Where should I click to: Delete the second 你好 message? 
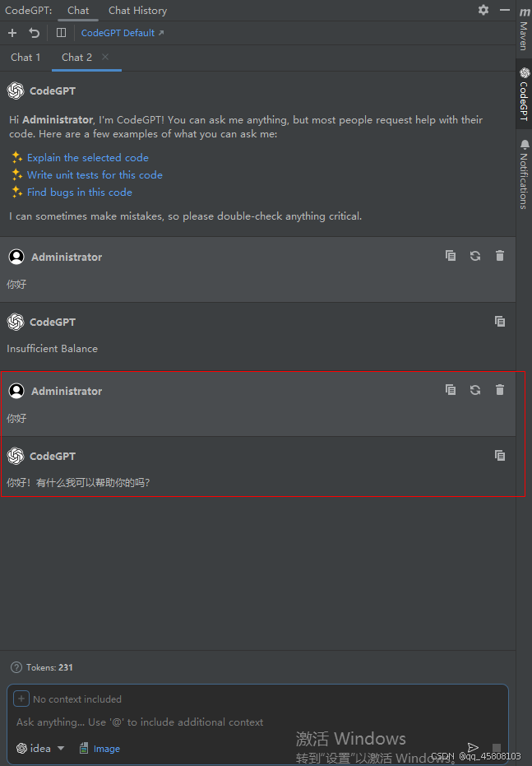pyautogui.click(x=499, y=389)
